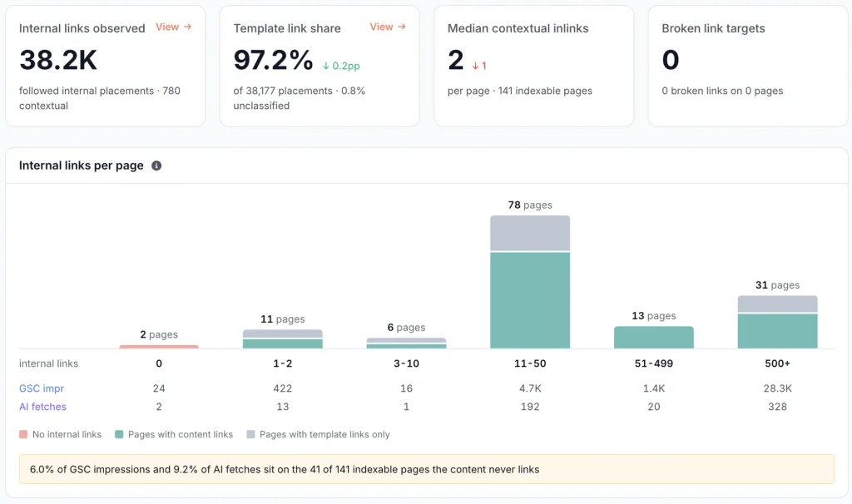Click the '51-499' bucket label
Image resolution: width=852 pixels, height=504 pixels.
click(x=654, y=363)
